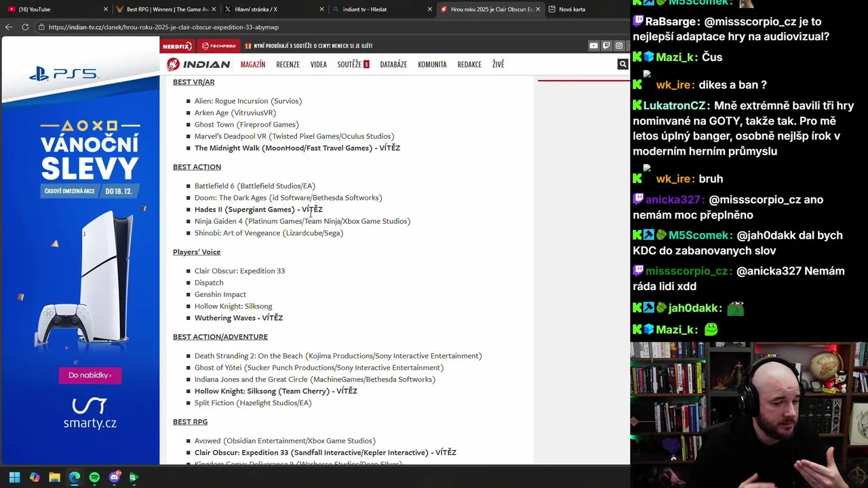Open the RECENZE menu item
Viewport: 868px width, 488px height.
288,64
